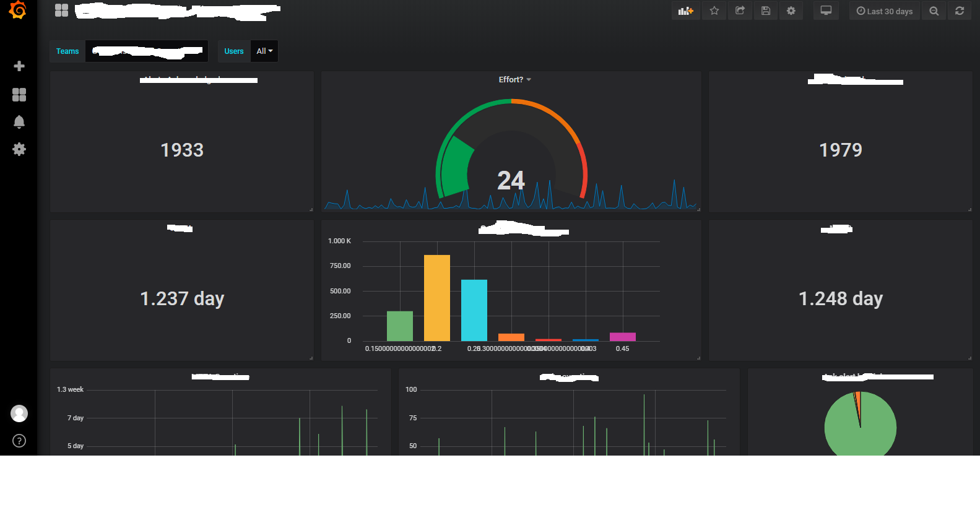Screen dimensions: 980x528
Task: Expand the Users All dropdown
Action: 264,51
